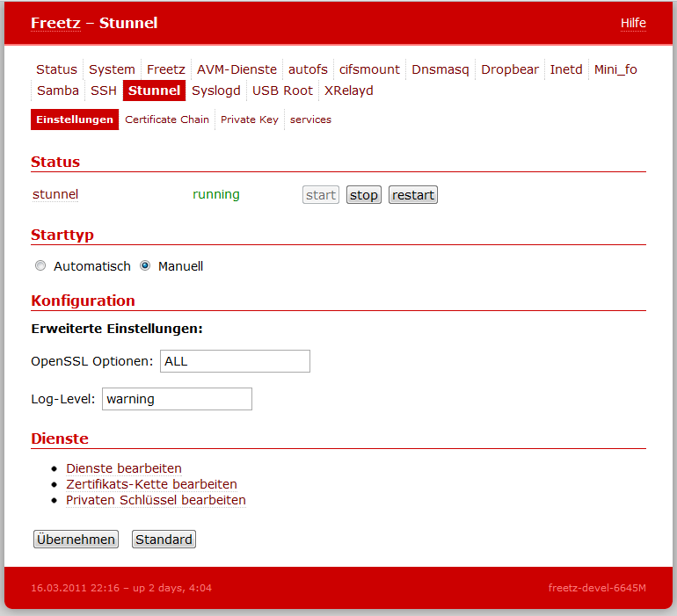Focus the OpenSSL Optionen text field
This screenshot has height=616, width=677.
coord(234,361)
